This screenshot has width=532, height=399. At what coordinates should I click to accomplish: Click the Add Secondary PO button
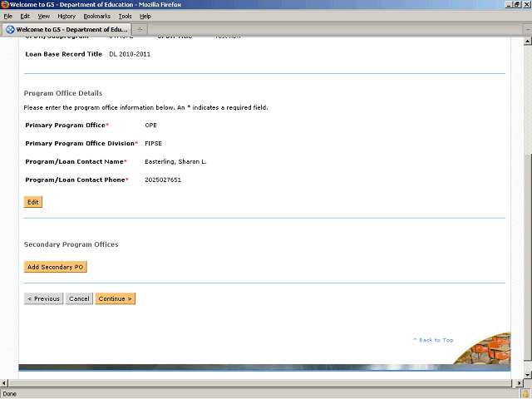pos(56,267)
